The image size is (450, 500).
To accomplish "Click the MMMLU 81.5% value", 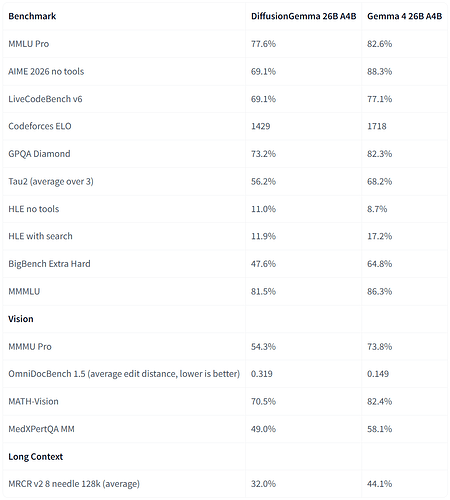I will (x=263, y=291).
